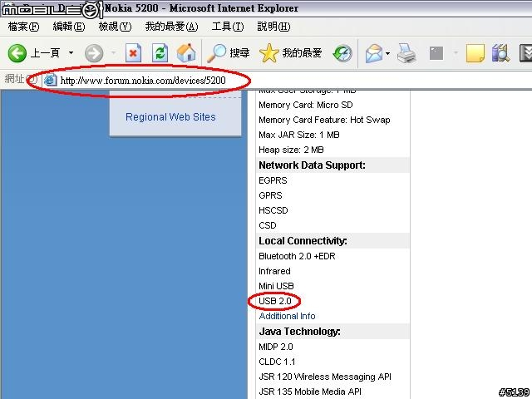Select the 'CSD' entry
532x399 pixels.
pyautogui.click(x=268, y=225)
